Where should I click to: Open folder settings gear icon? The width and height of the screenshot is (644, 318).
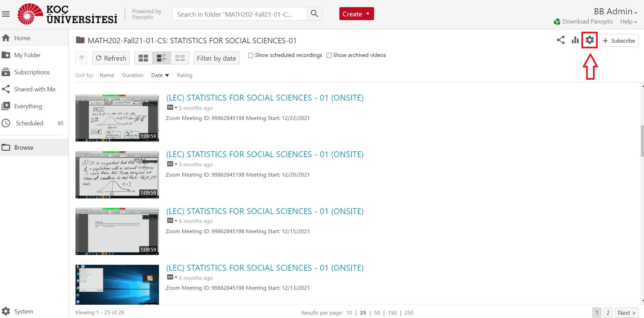click(x=590, y=40)
